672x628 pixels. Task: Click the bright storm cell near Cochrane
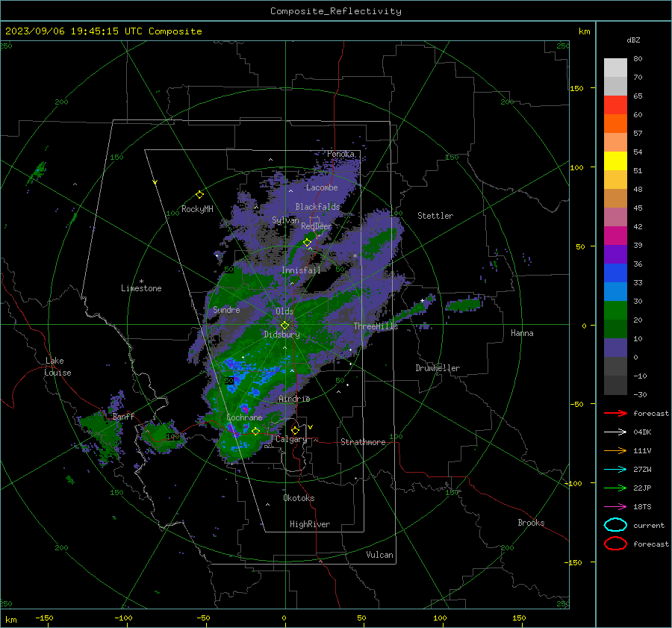[x=245, y=408]
